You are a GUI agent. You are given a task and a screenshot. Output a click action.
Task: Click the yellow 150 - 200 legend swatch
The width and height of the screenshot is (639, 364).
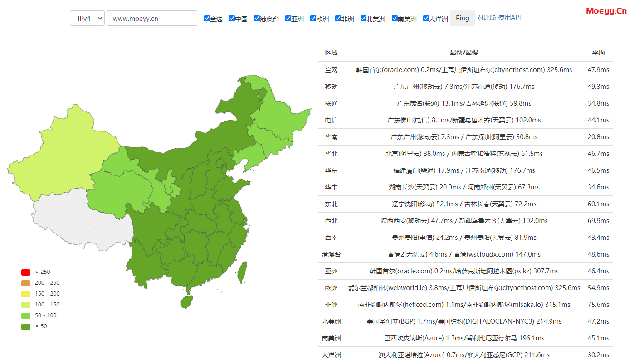(26, 294)
